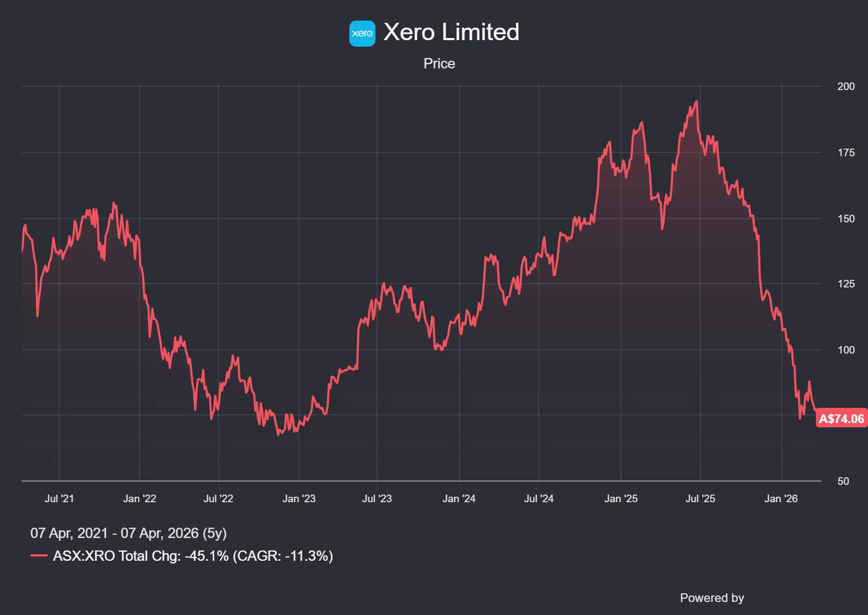
Task: Click the 07 Apr, 2021 - 07 Apr, 2026 date range
Action: pyautogui.click(x=128, y=533)
